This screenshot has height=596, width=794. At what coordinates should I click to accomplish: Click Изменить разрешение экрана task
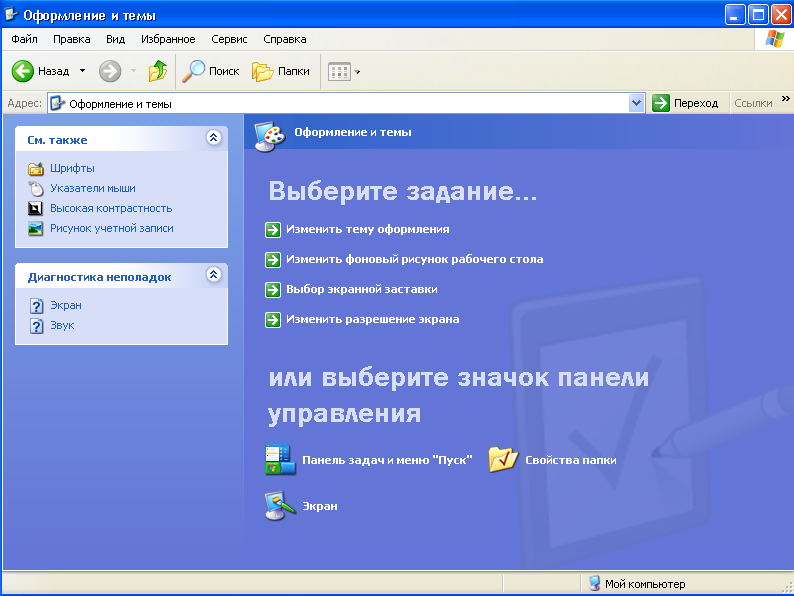373,319
